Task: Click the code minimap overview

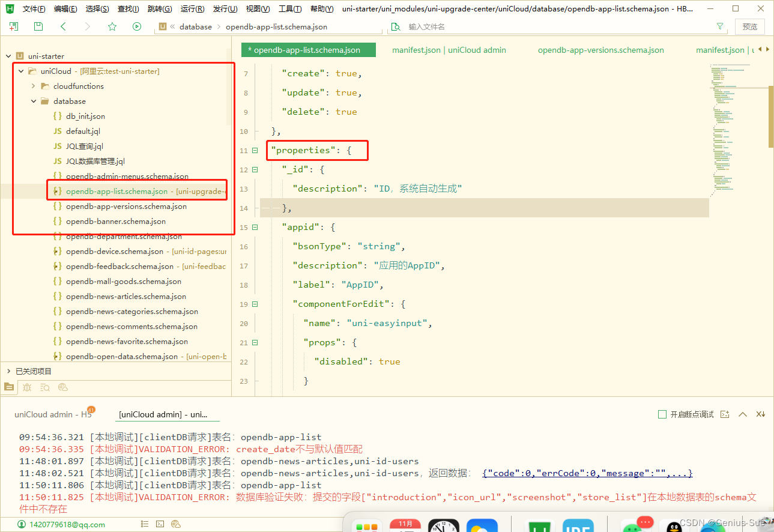Action: (x=738, y=131)
